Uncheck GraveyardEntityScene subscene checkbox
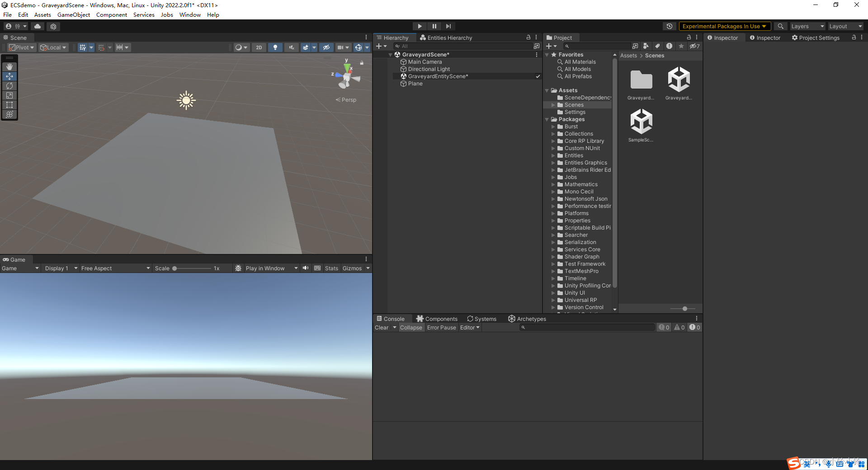Screen dimensions: 868x470 (538, 76)
